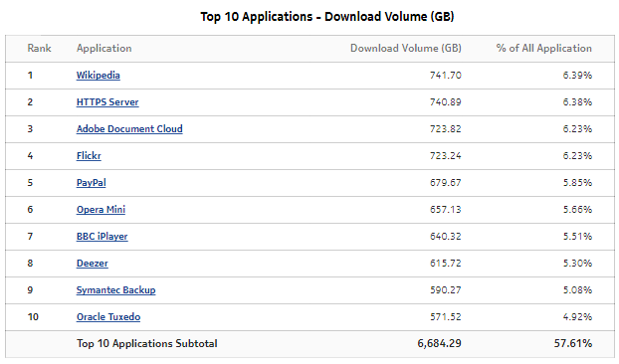This screenshot has height=364, width=619.
Task: Click the Application column header
Action: 104,48
